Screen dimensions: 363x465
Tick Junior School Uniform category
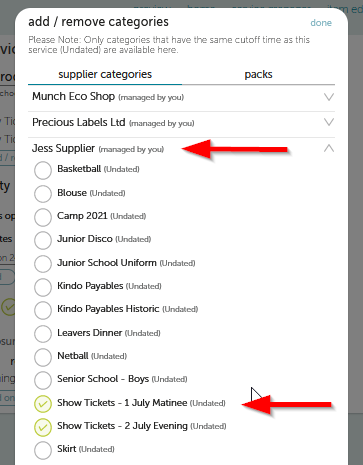point(43,264)
